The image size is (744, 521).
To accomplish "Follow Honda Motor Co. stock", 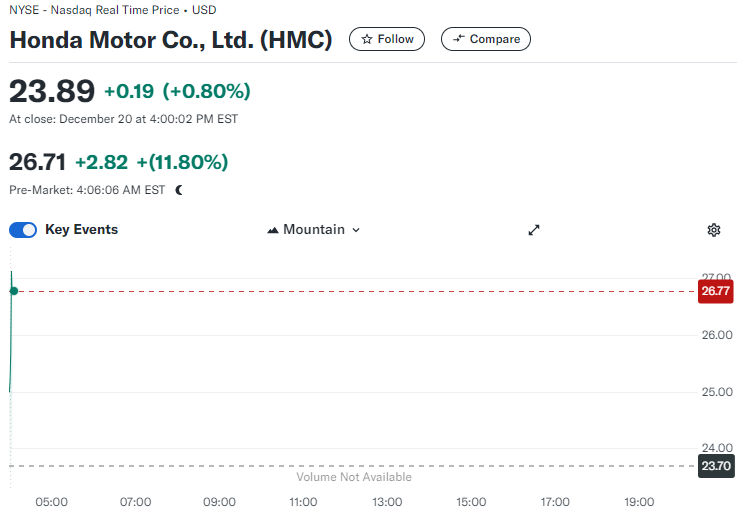I will click(387, 39).
